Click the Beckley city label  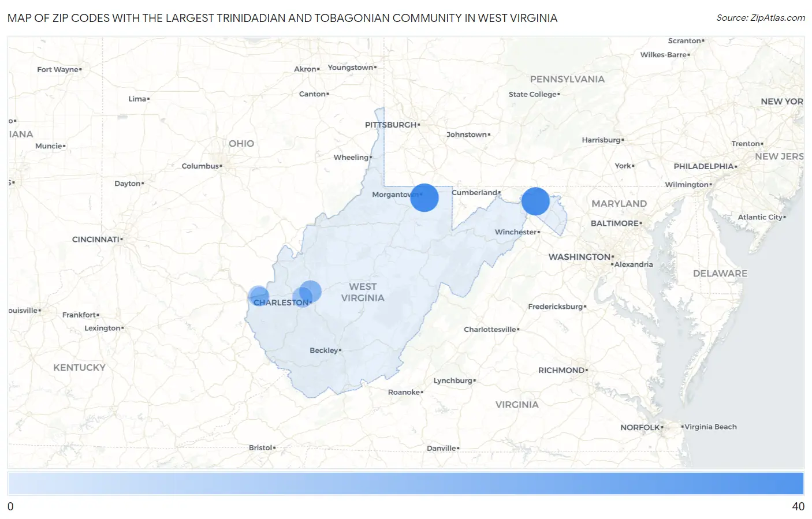324,350
